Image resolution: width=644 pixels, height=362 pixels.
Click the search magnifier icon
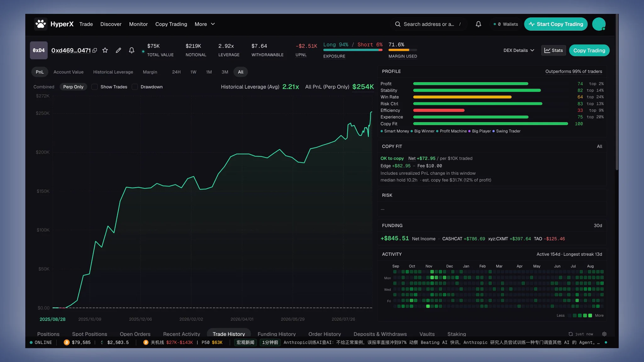[397, 24]
